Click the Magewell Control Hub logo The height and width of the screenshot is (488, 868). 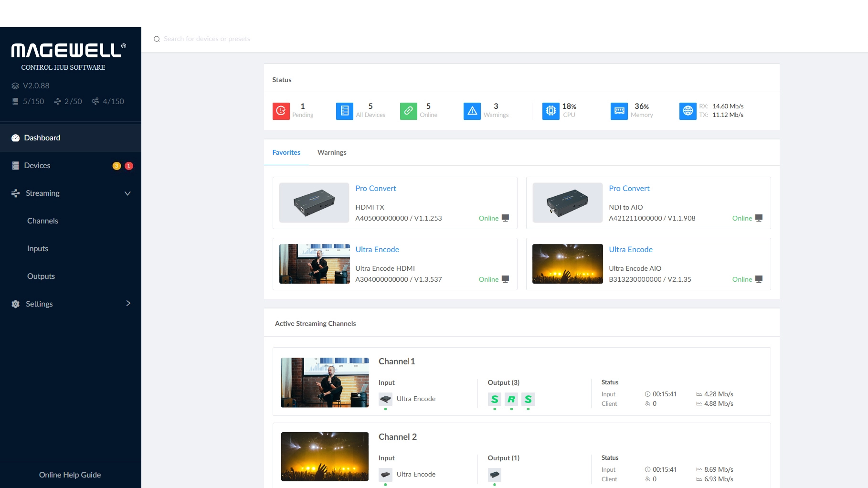[68, 56]
